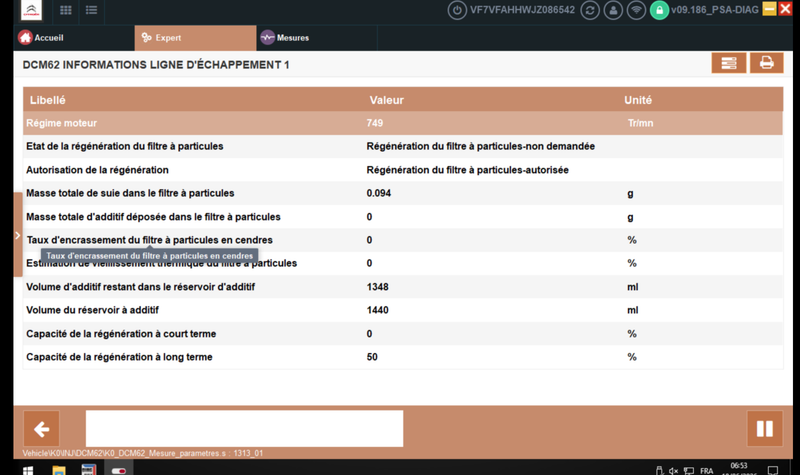Screen dimensions: 800x475
Task: Expand the left side panel arrow
Action: 18,235
